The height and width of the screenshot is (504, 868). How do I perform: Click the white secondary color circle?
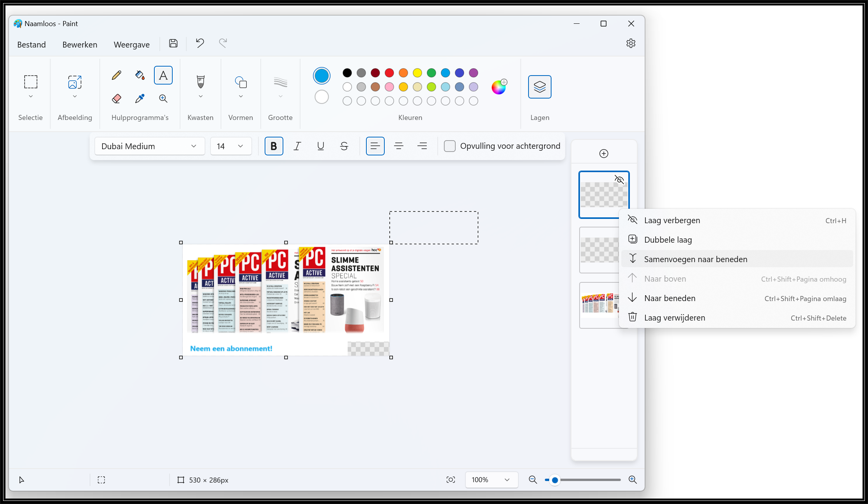point(322,97)
